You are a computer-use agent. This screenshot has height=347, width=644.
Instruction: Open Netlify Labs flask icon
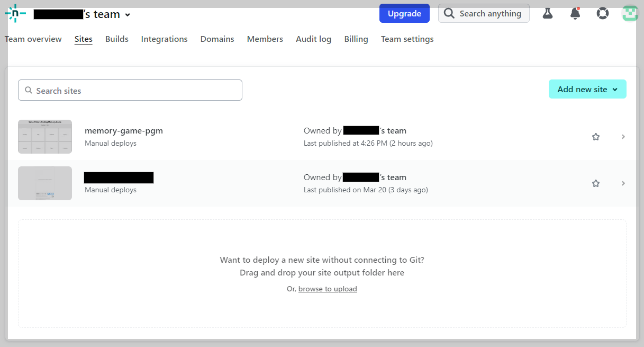[548, 13]
